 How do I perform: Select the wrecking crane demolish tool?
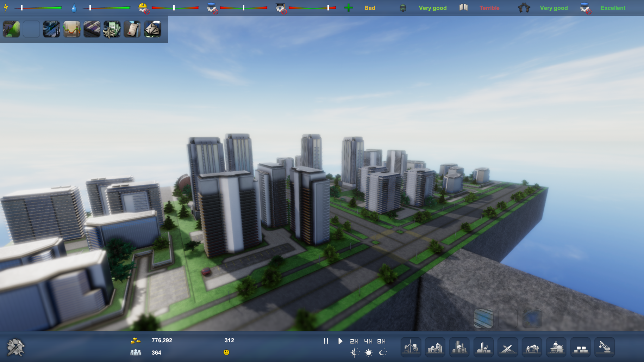click(x=605, y=347)
